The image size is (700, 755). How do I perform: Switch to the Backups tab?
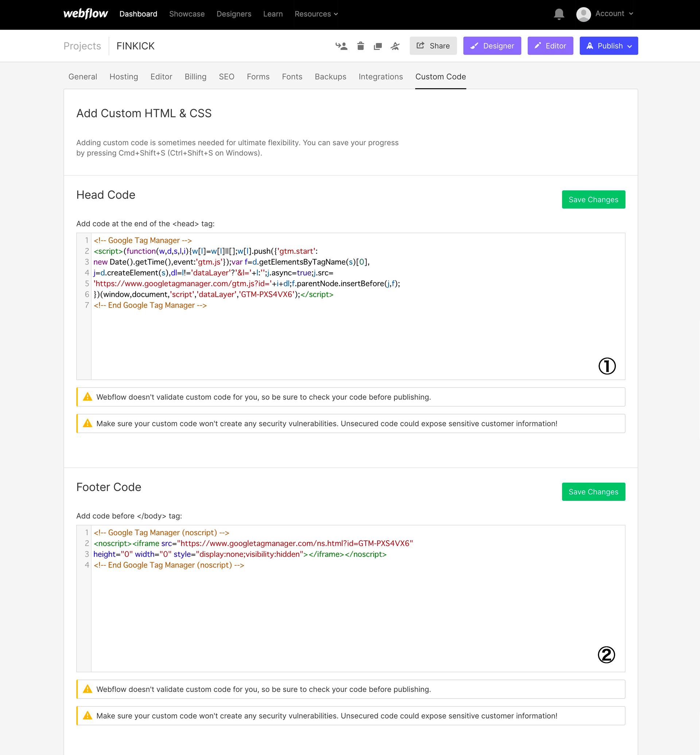pyautogui.click(x=330, y=77)
